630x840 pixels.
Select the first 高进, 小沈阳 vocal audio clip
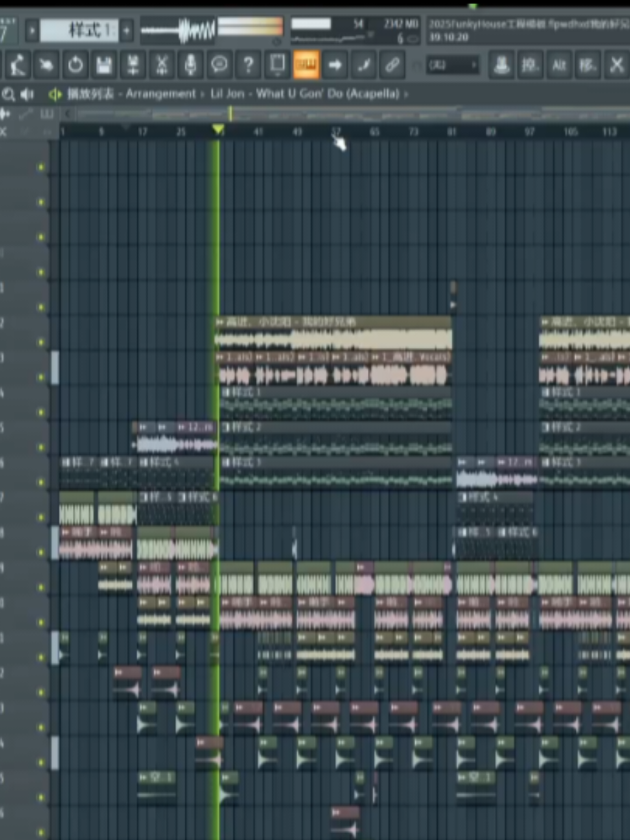point(334,333)
